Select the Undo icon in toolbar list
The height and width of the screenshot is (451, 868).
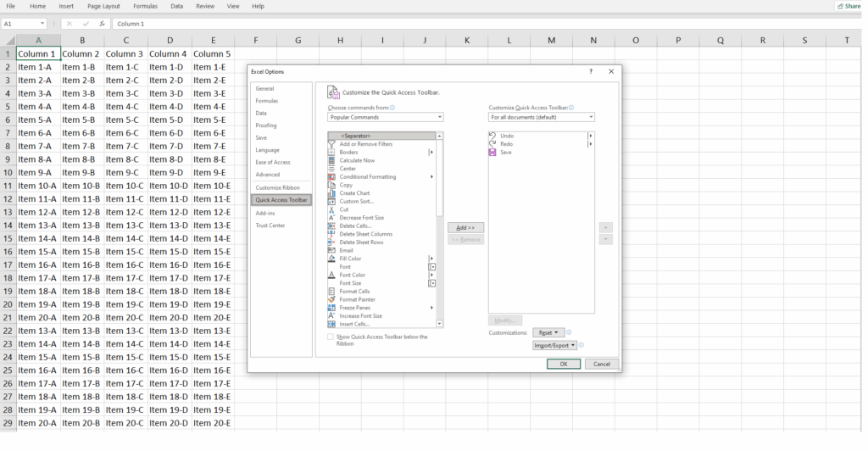tap(492, 136)
